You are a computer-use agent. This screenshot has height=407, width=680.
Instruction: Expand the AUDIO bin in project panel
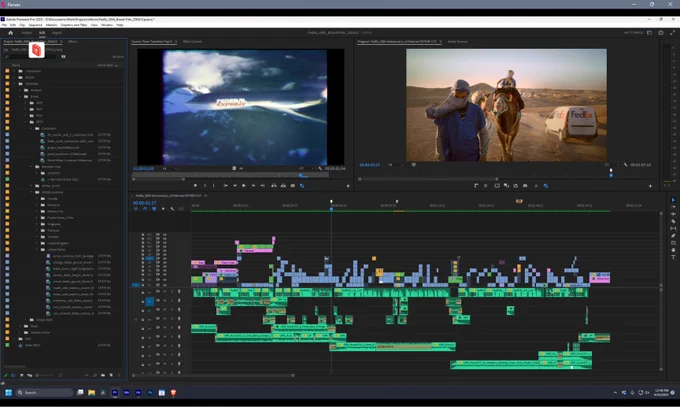(14, 77)
